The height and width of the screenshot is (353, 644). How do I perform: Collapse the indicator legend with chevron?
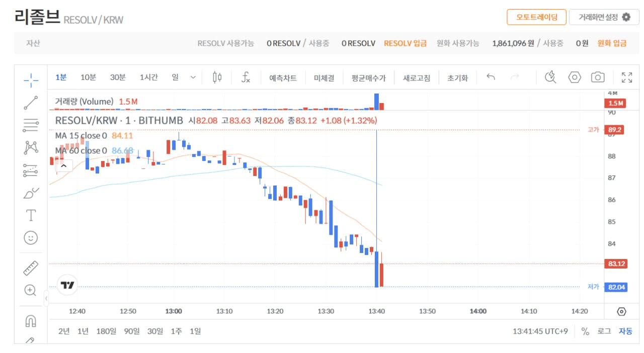click(64, 165)
